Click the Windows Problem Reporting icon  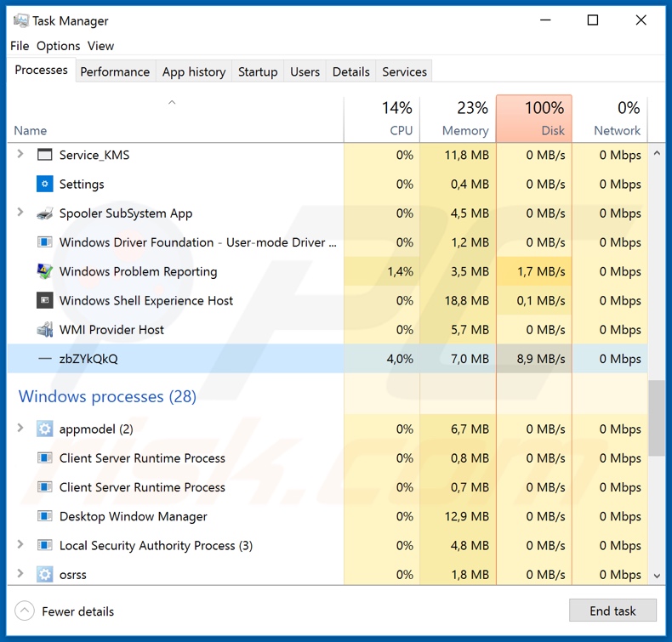[x=44, y=271]
